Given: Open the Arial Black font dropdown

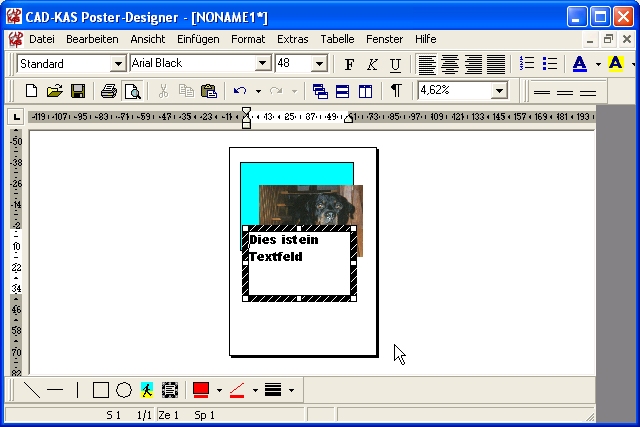Looking at the screenshot, I should point(263,64).
